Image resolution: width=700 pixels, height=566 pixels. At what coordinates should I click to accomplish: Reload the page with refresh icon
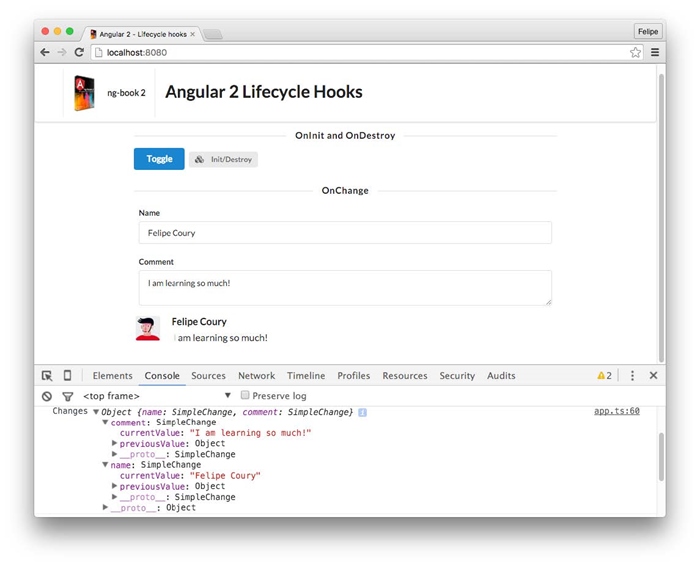click(x=79, y=52)
